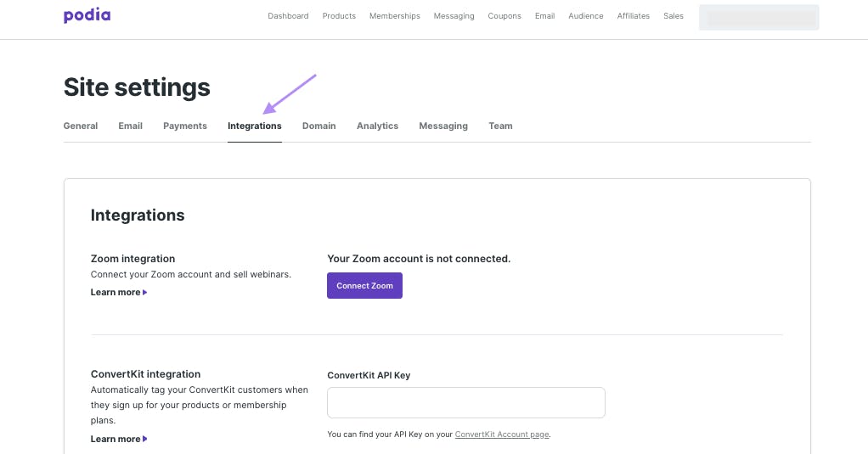The height and width of the screenshot is (454, 868).
Task: Open the Domain settings tab
Action: (x=318, y=126)
